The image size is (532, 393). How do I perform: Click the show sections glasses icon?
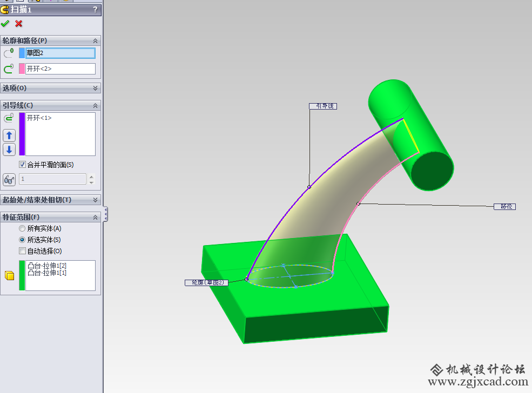[9, 179]
